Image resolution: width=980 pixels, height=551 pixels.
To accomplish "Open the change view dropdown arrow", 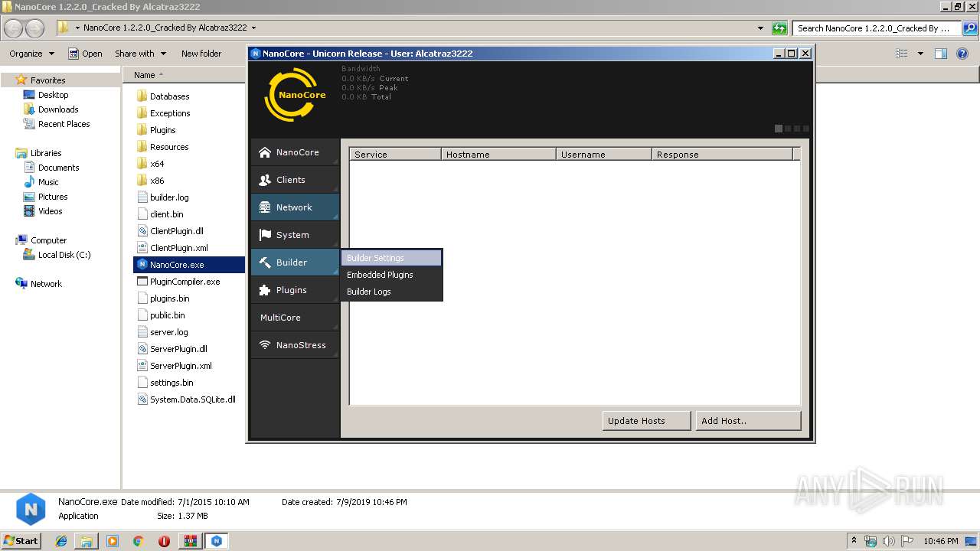I will 920,54.
